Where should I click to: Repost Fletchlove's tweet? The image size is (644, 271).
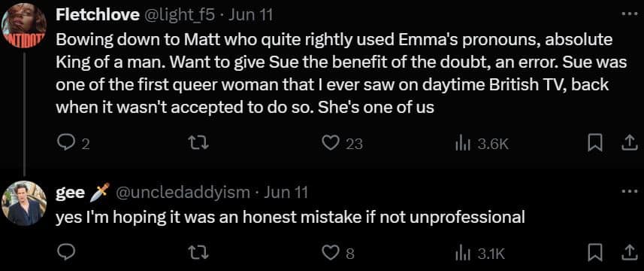[198, 144]
